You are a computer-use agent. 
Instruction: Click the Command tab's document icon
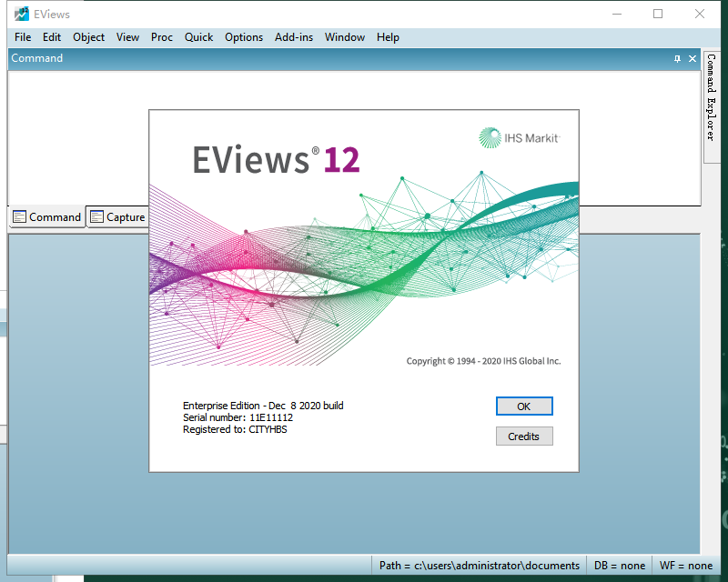(x=19, y=216)
